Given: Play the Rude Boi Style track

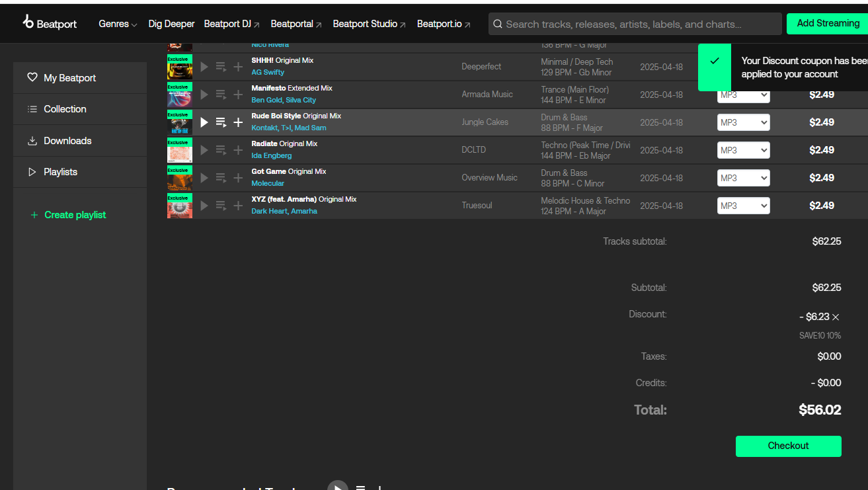Looking at the screenshot, I should (204, 122).
